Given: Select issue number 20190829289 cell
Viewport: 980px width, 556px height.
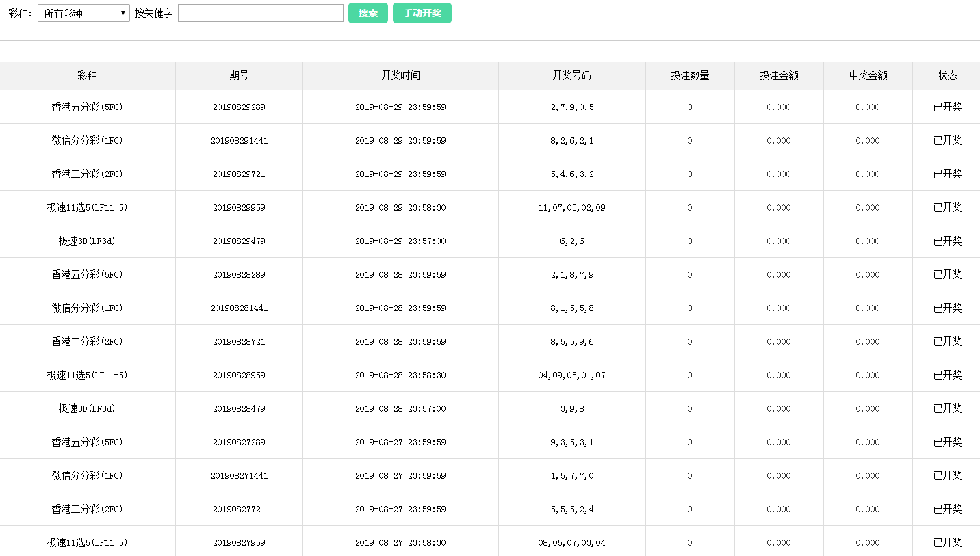Looking at the screenshot, I should point(239,107).
